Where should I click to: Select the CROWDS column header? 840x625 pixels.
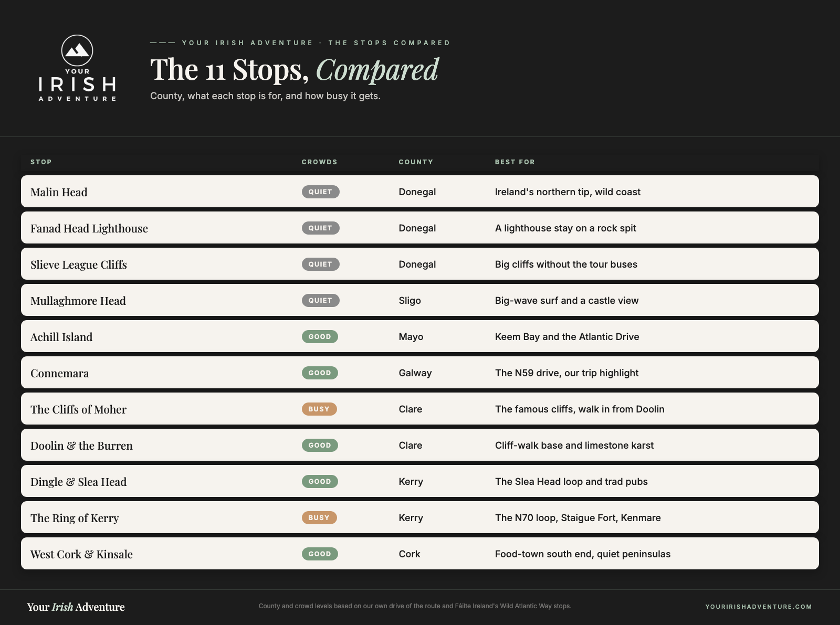[319, 162]
